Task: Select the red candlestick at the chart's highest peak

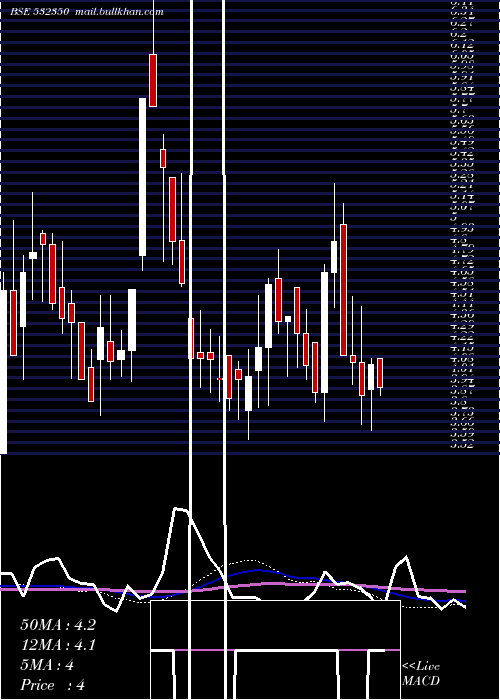Action: 153,80
